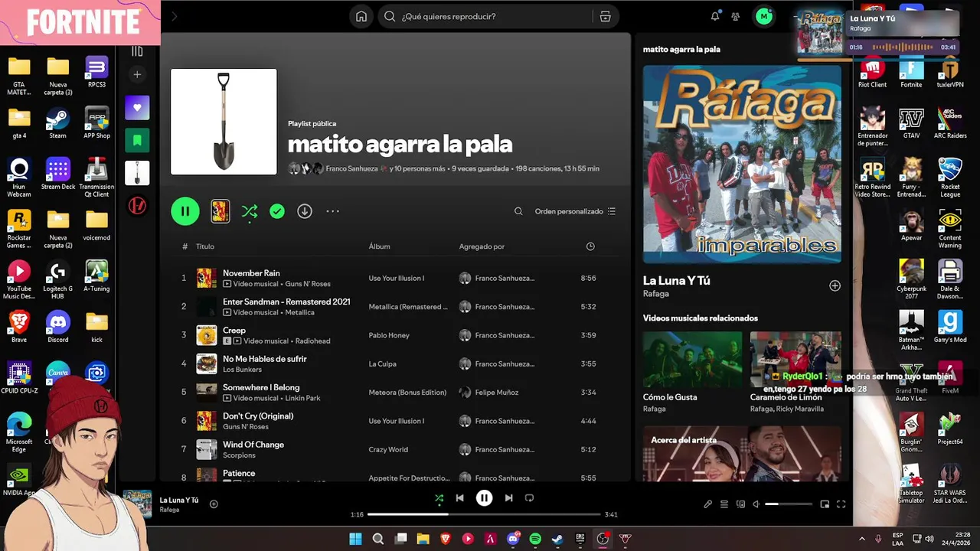Download the playlist with the arrow icon
Viewport: 980px width, 551px height.
305,211
